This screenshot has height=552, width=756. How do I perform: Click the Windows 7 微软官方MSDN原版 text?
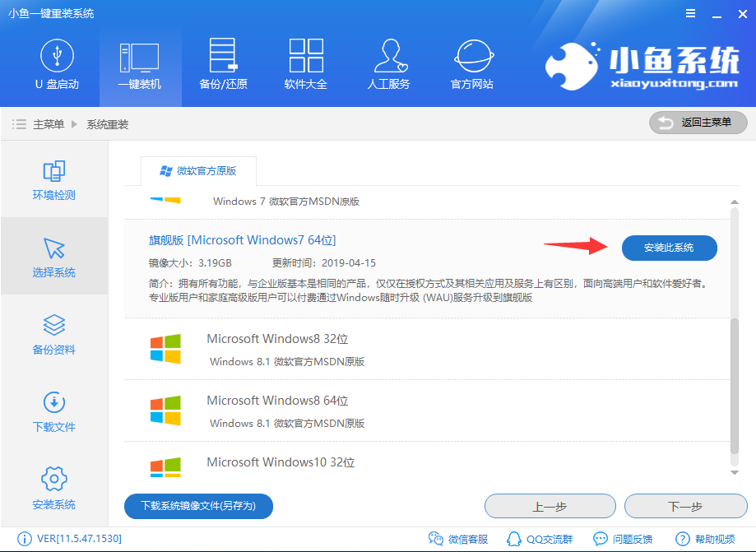(x=286, y=202)
